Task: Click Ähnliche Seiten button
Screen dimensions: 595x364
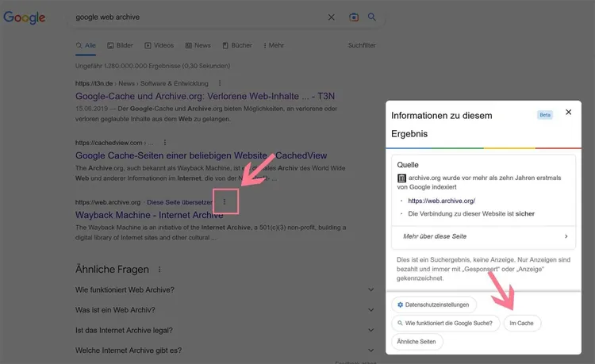Action: pyautogui.click(x=416, y=342)
